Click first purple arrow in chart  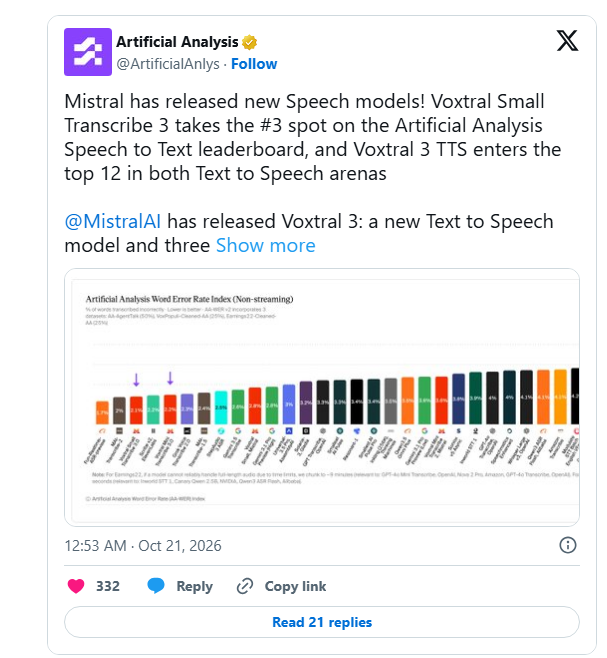tap(136, 379)
